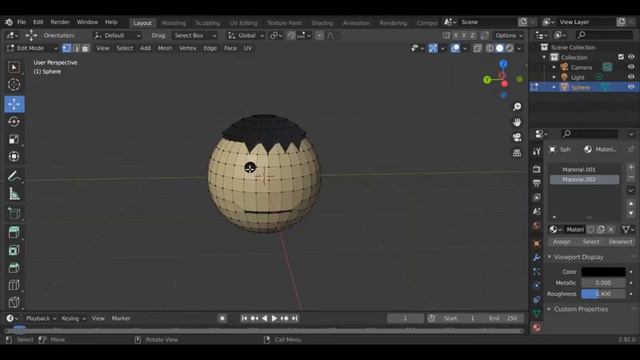Add a new material slot with plus
640x360 pixels.
pos(631,167)
